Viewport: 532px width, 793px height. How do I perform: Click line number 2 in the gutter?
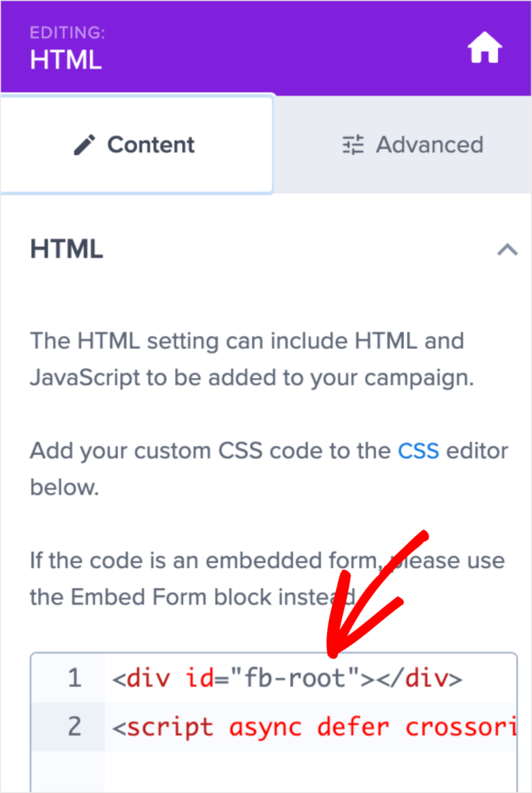pos(75,727)
